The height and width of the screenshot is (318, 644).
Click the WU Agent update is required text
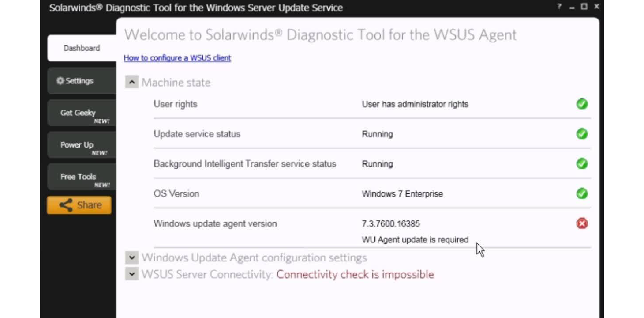415,239
